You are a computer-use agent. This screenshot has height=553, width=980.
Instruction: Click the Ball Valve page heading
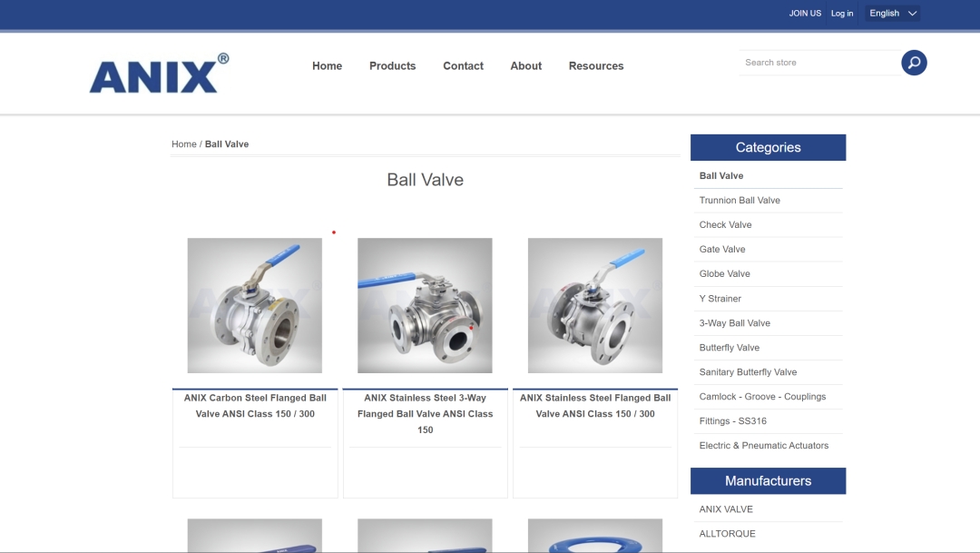[x=425, y=180]
